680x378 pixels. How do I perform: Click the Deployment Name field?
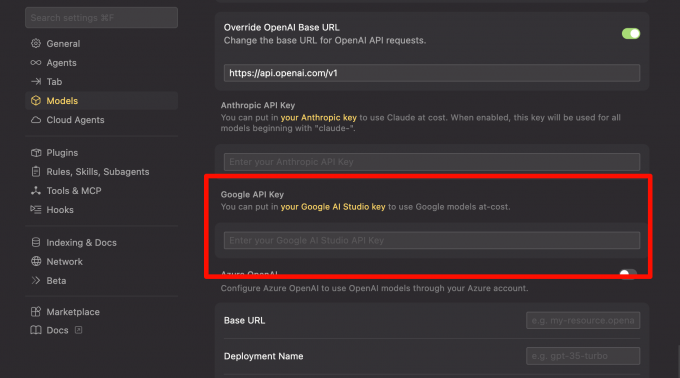(x=583, y=356)
